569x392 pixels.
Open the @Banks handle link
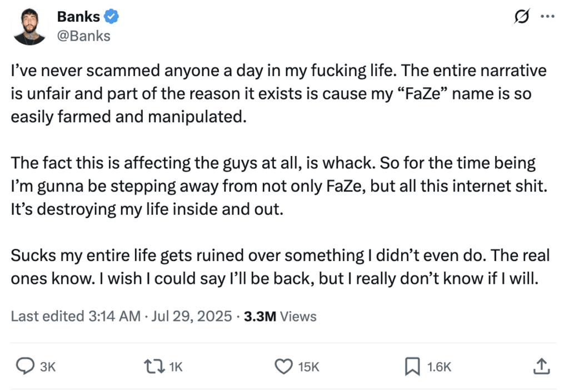[83, 36]
